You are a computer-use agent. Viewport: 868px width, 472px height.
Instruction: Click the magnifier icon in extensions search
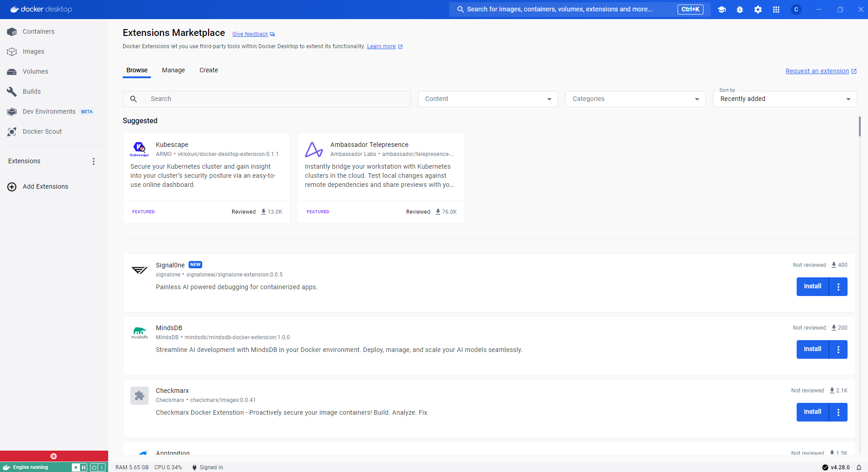pos(134,99)
